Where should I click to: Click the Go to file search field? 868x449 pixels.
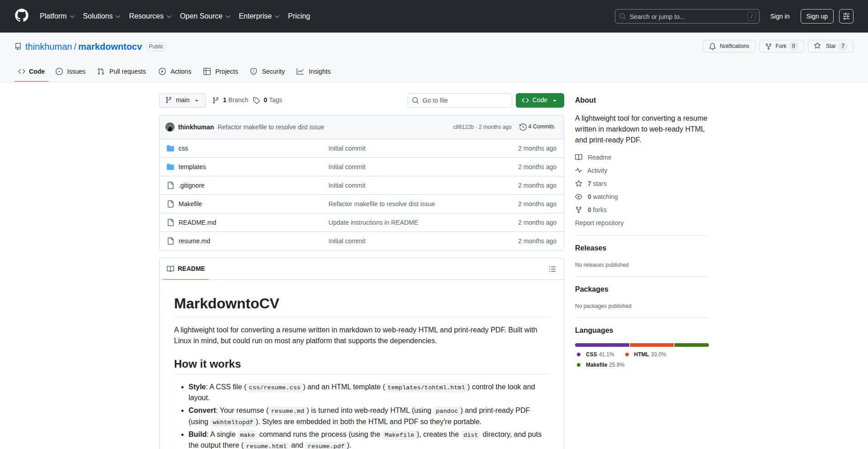[460, 100]
